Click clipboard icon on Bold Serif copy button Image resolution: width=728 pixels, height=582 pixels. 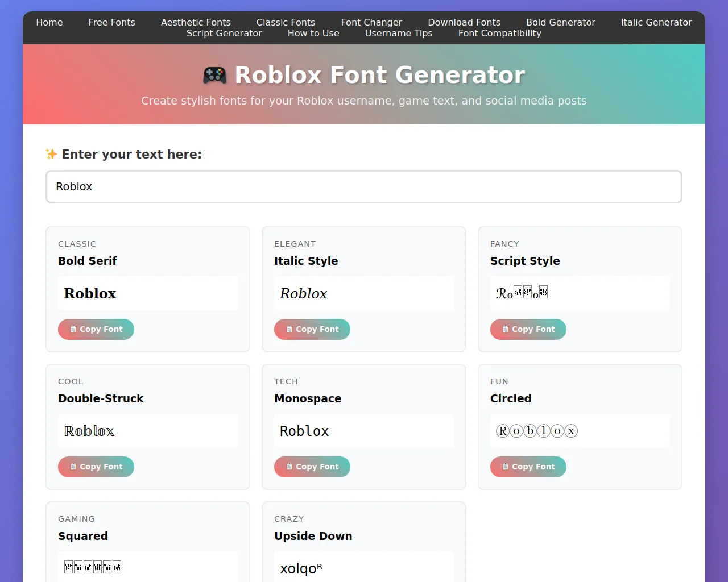[x=73, y=329]
